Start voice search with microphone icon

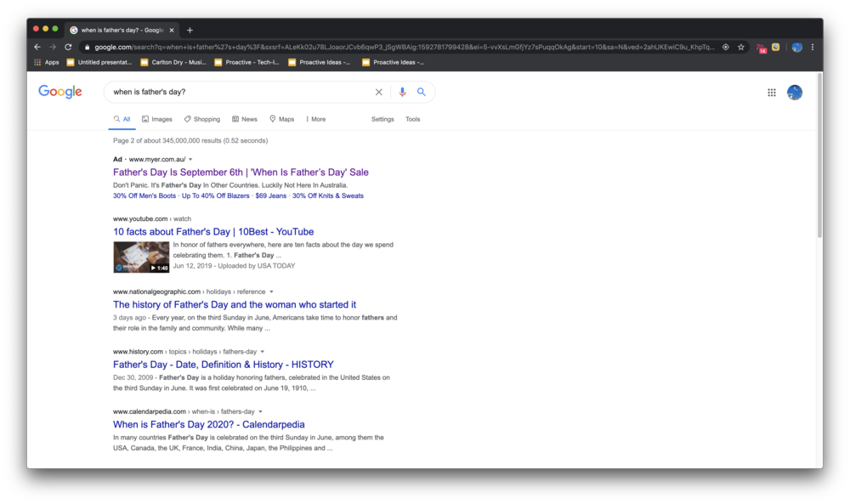click(402, 92)
